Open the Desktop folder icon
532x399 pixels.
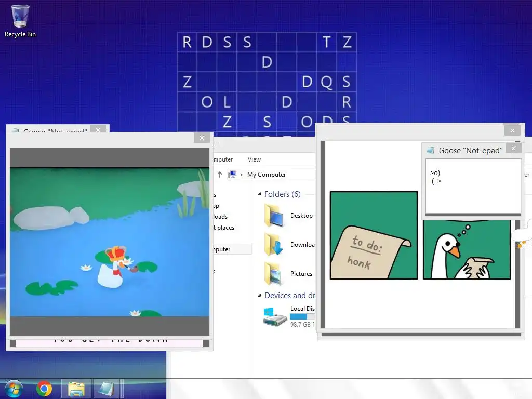coord(274,216)
